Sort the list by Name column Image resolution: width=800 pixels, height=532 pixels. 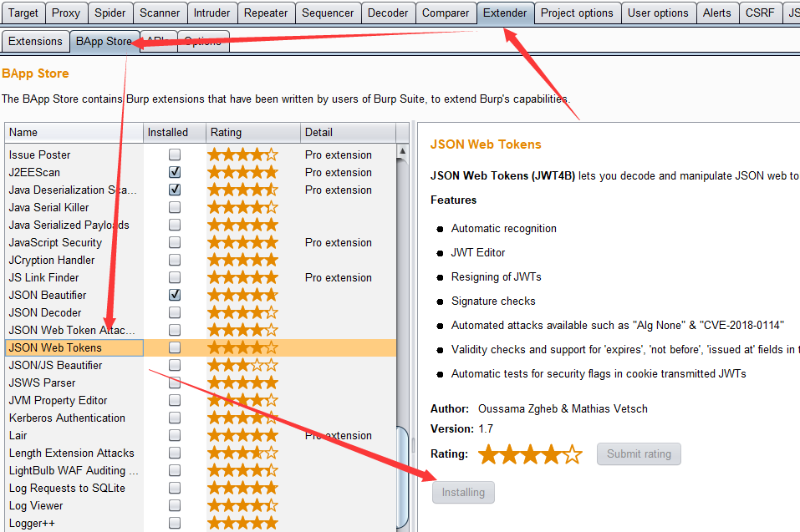(74, 133)
